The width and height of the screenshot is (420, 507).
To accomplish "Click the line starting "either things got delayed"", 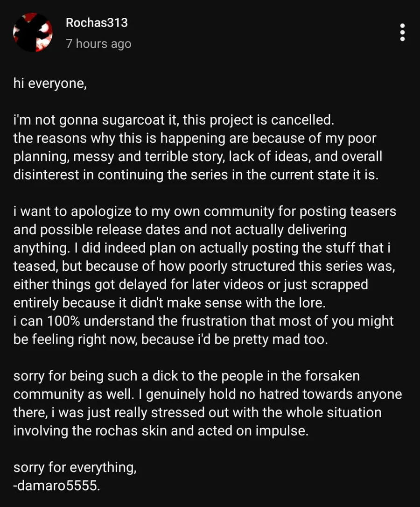I will [x=190, y=284].
